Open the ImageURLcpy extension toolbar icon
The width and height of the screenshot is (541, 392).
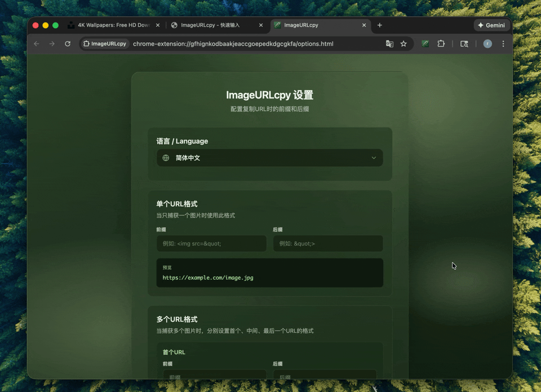(x=425, y=44)
